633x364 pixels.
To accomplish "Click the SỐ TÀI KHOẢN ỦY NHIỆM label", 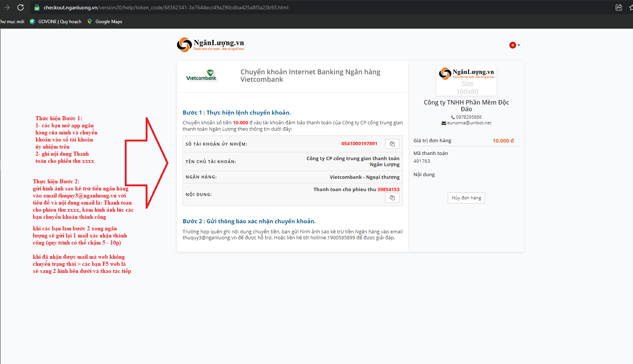I will coord(216,144).
